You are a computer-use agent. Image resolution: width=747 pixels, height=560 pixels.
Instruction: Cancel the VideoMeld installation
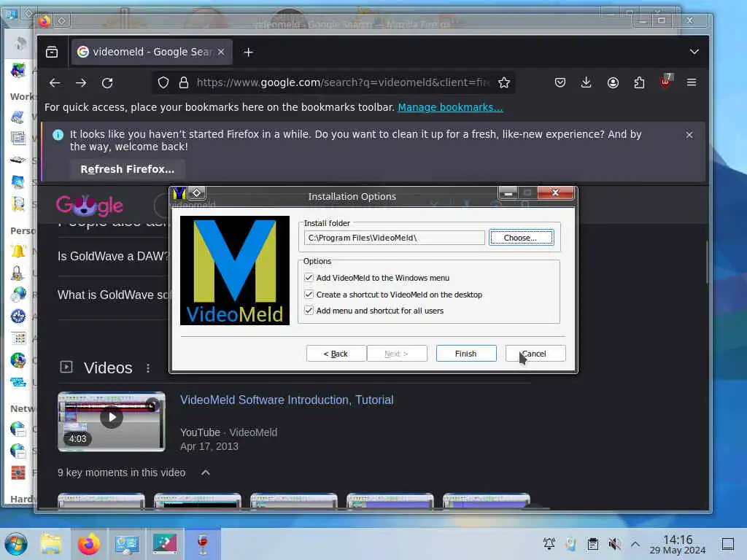coord(535,354)
